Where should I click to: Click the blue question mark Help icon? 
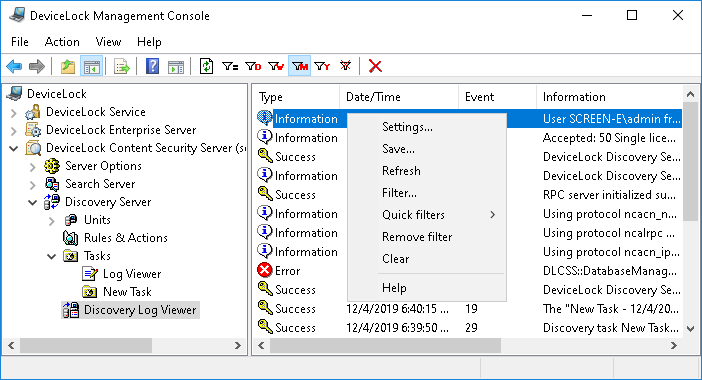pos(153,67)
